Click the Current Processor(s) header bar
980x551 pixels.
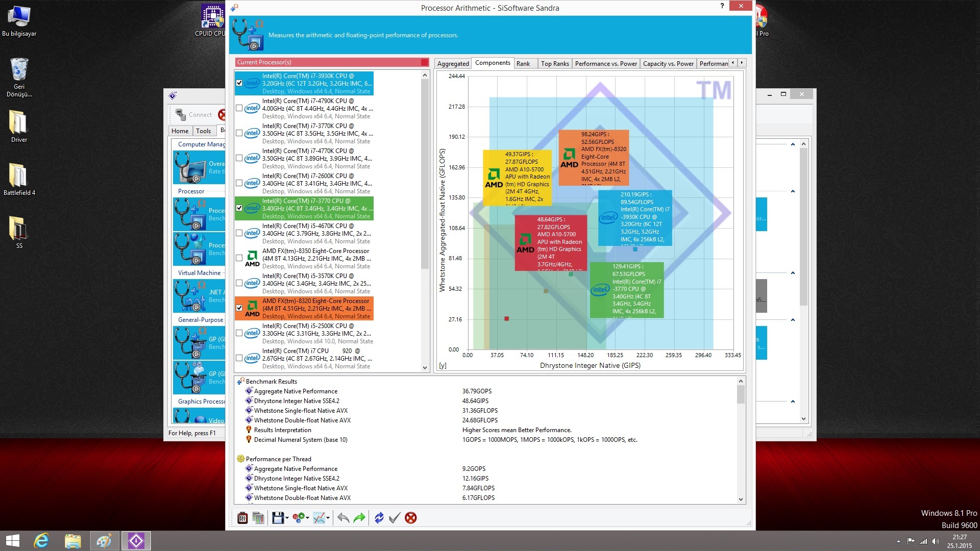click(x=332, y=62)
